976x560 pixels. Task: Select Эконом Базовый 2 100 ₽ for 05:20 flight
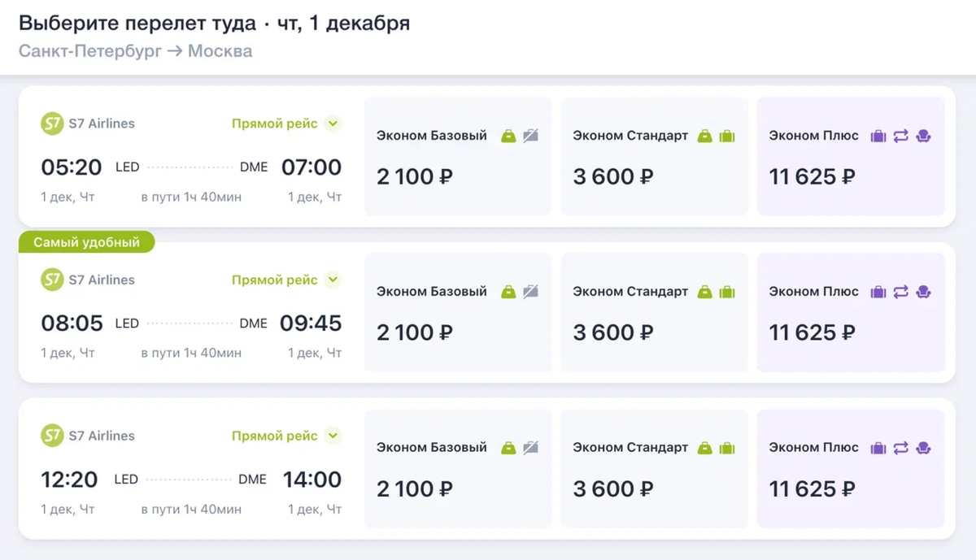point(458,158)
